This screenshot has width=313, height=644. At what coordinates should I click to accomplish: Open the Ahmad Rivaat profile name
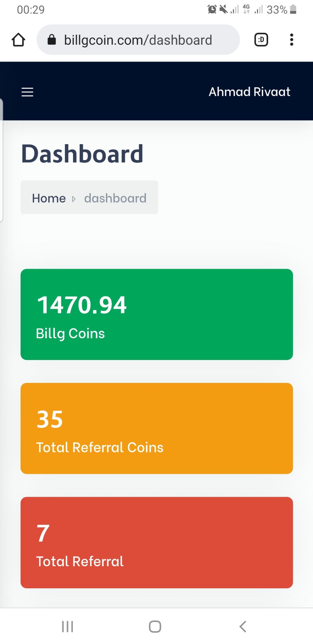[249, 92]
